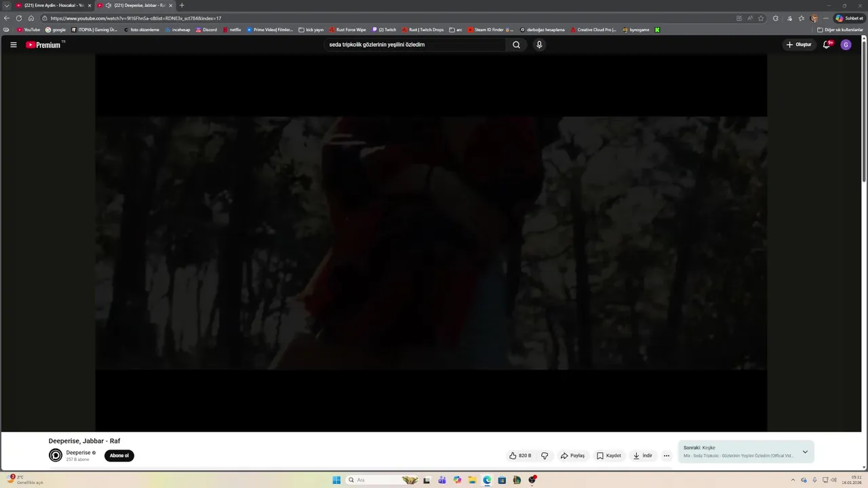Open the Windows Start menu
This screenshot has height=488, width=868.
pos(336,480)
